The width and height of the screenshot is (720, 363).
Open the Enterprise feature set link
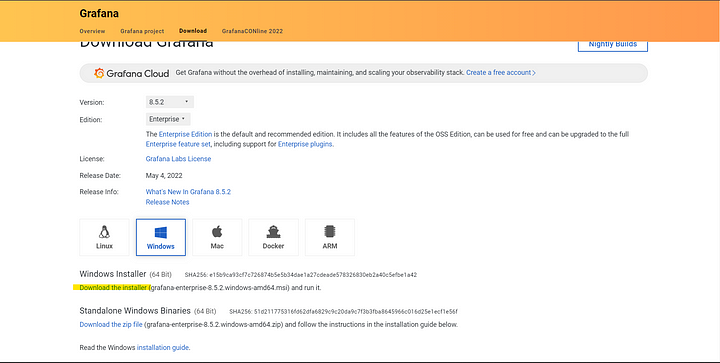pyautogui.click(x=178, y=144)
